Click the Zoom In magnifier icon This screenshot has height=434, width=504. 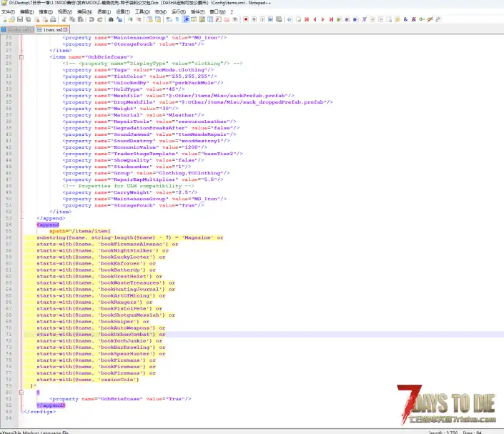[x=130, y=19]
